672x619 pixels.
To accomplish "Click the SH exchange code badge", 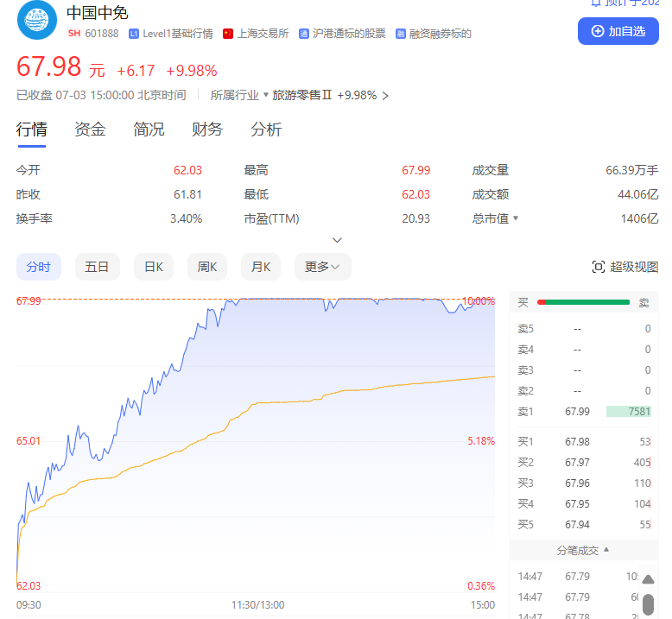I will [x=73, y=34].
